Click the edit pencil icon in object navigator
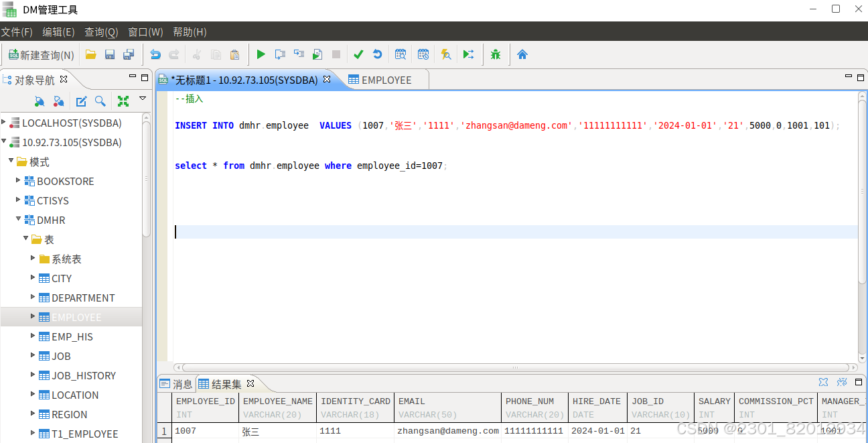 [x=81, y=101]
